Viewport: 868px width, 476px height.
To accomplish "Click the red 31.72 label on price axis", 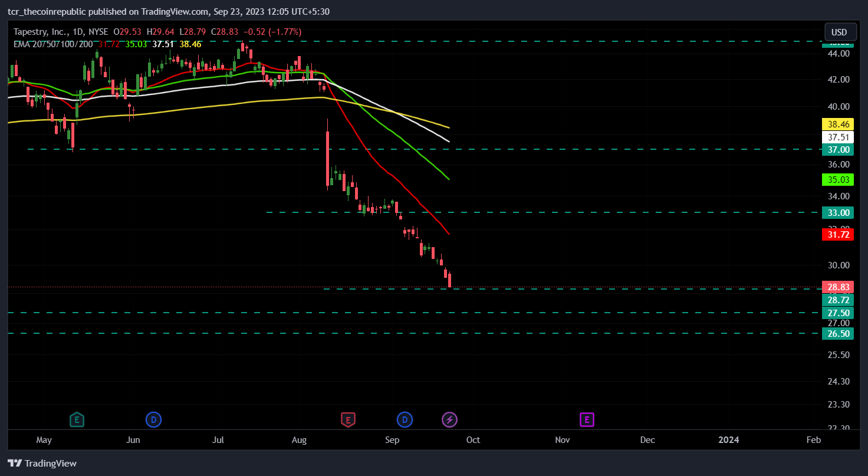I will pos(837,234).
